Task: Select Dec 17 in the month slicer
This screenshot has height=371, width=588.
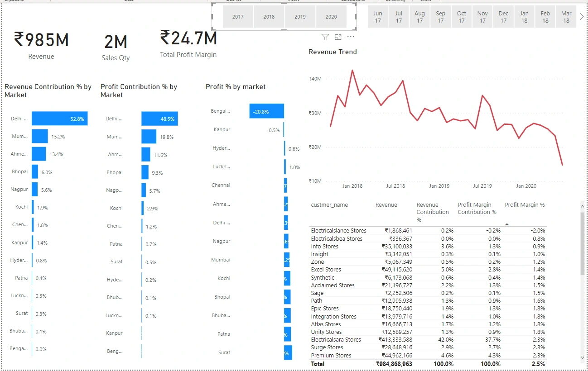Action: click(x=504, y=17)
